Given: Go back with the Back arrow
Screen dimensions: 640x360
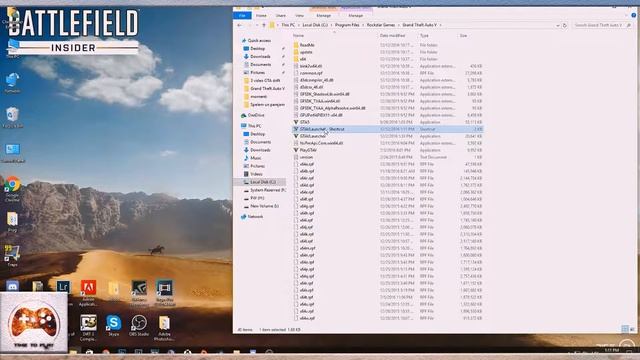Looking at the screenshot, I should (x=240, y=25).
